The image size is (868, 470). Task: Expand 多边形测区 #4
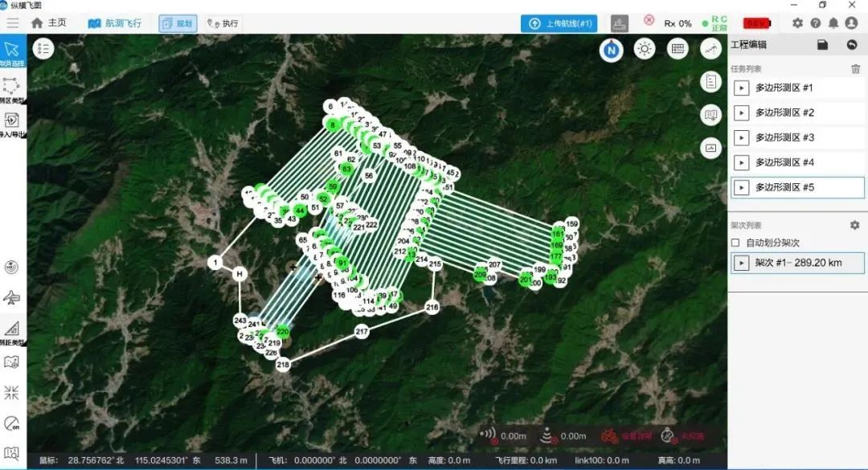741,163
